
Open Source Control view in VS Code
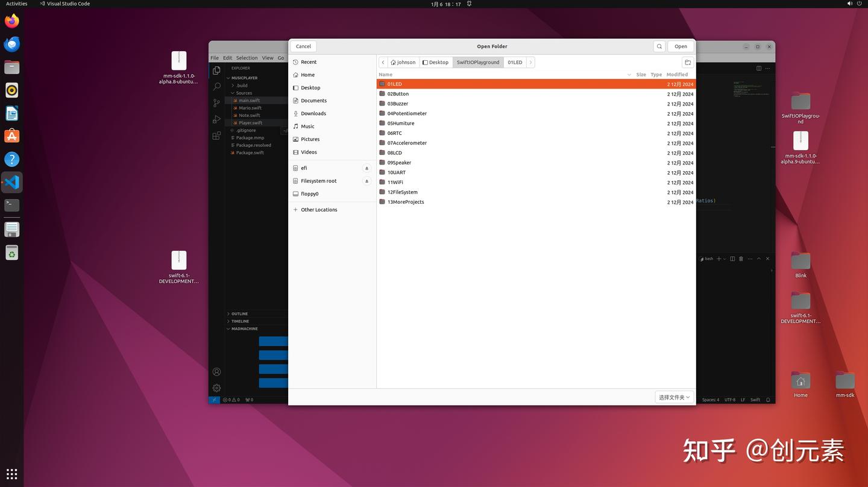217,103
